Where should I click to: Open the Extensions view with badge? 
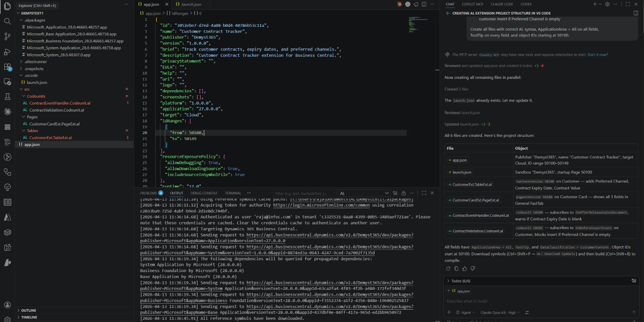(8, 67)
